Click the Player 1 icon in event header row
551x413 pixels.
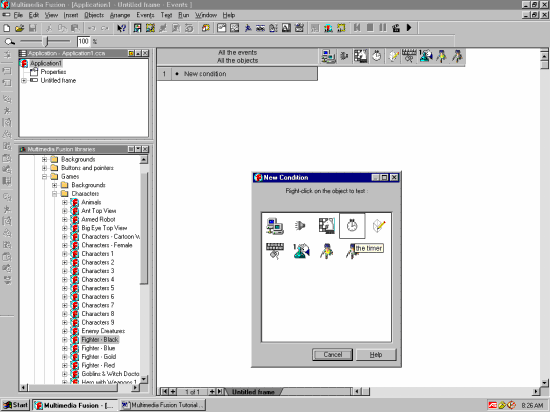click(425, 56)
